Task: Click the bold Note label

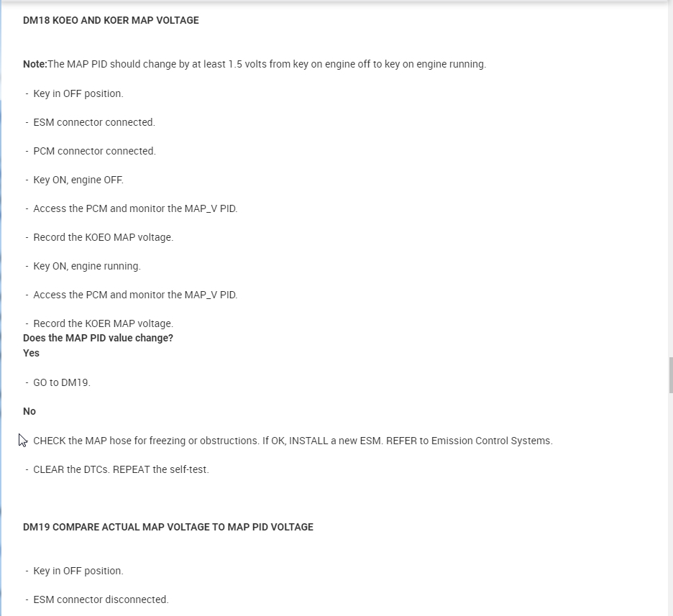Action: 35,64
